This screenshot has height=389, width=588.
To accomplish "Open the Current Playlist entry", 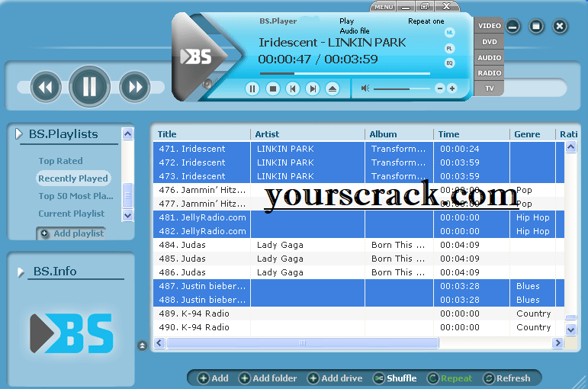I will pos(71,214).
